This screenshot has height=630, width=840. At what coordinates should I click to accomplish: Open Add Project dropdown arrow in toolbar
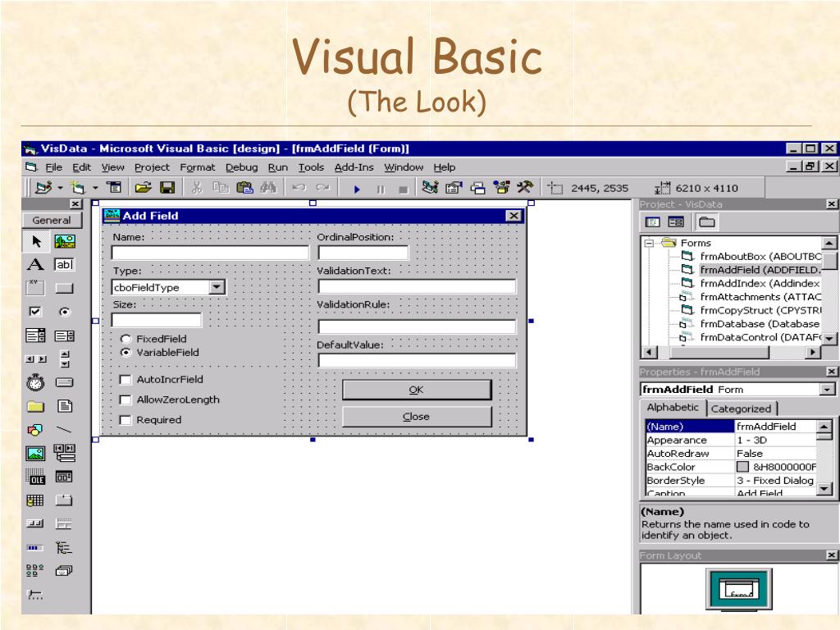60,188
